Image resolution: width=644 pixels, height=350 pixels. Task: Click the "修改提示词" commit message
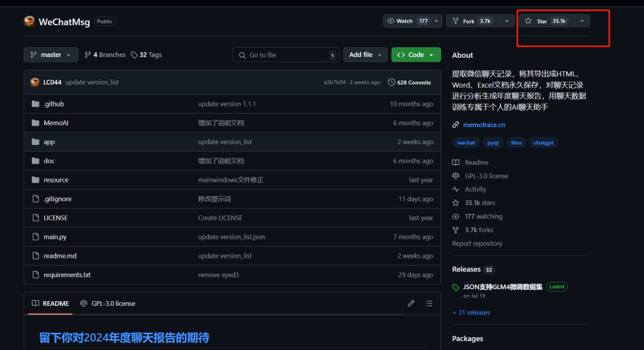pyautogui.click(x=214, y=199)
